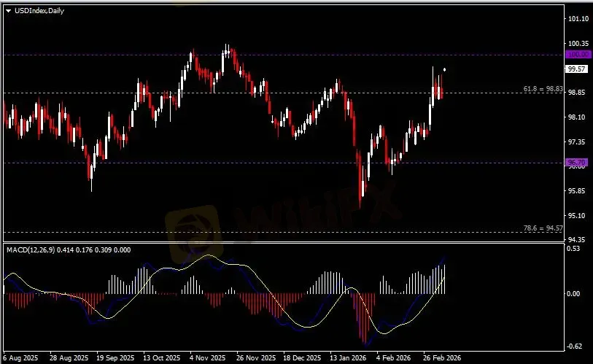Select the purple 100.00 price level tag
The width and height of the screenshot is (593, 364).
click(577, 55)
